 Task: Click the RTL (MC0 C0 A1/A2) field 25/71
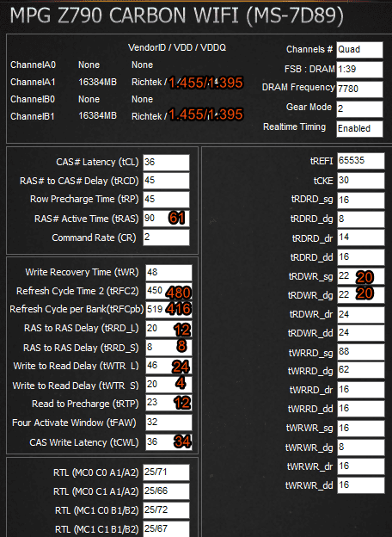coord(166,472)
